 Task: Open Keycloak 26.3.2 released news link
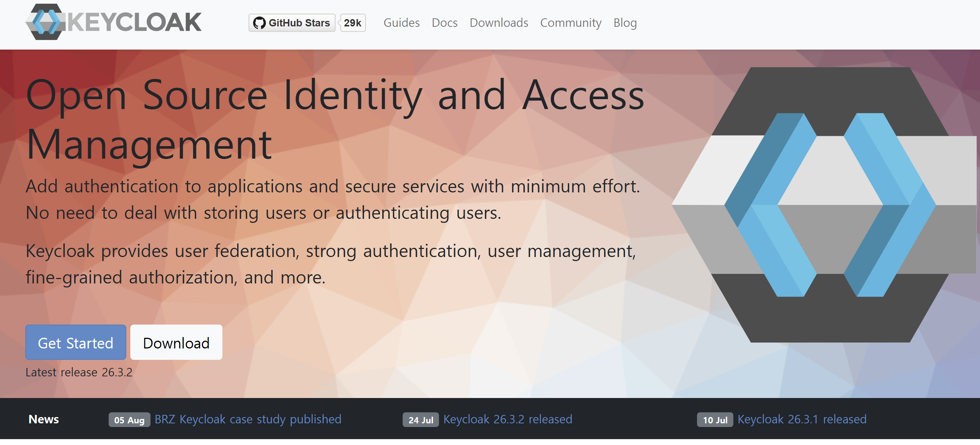pyautogui.click(x=508, y=419)
